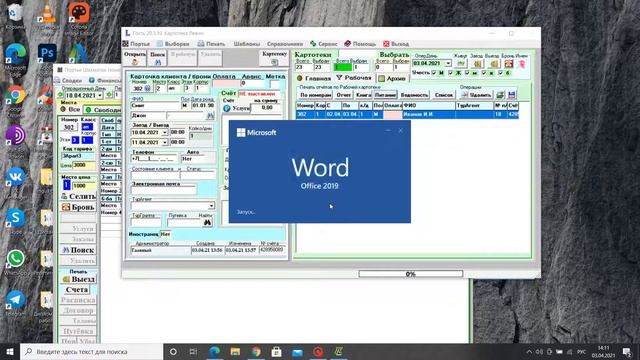Click the Живут filter icon

[461, 63]
